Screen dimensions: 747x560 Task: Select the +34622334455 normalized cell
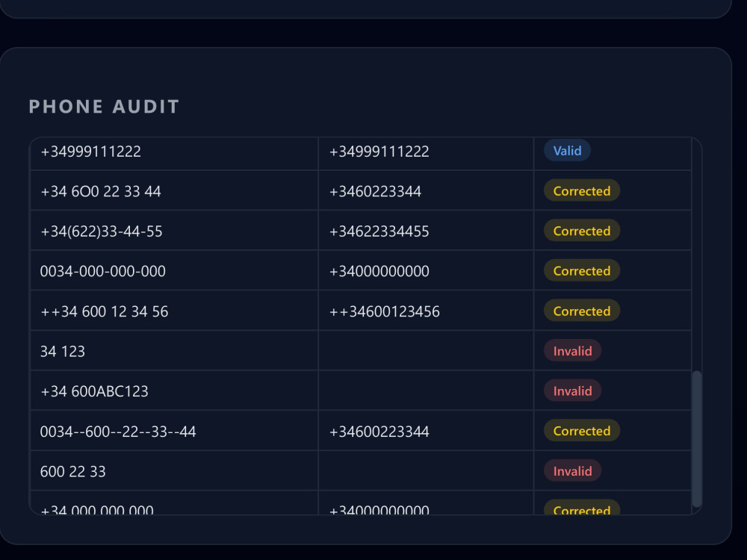tap(426, 231)
